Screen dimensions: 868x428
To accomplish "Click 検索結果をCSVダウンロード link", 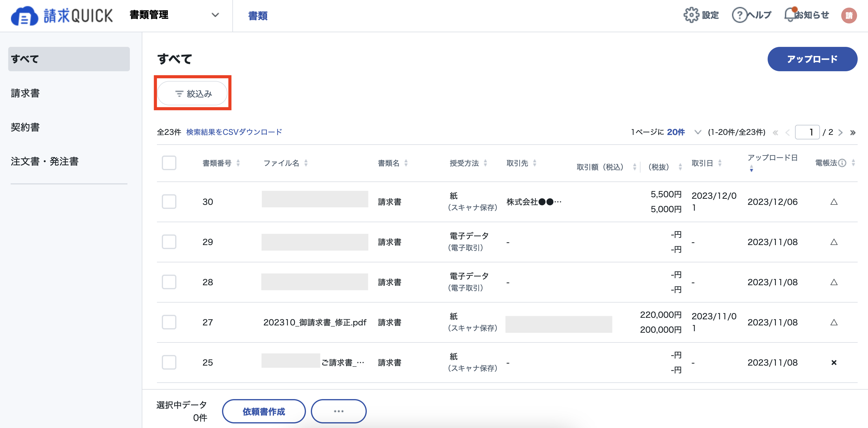I will 234,132.
